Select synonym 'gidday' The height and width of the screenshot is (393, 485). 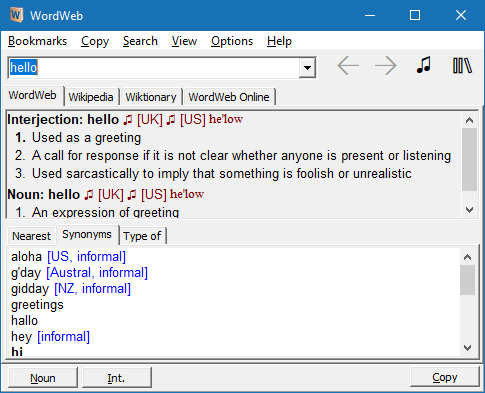click(30, 289)
